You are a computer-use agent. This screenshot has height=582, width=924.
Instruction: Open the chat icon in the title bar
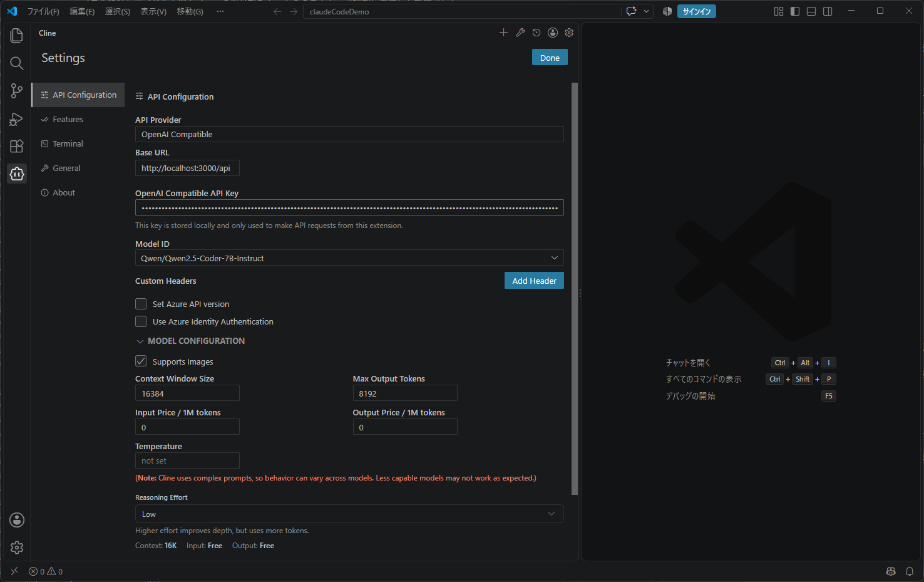(x=631, y=11)
